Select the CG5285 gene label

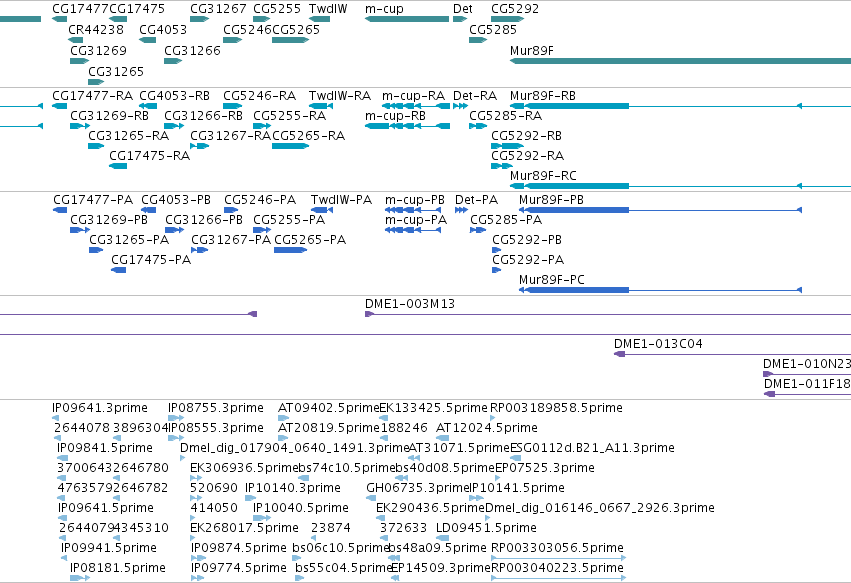tap(493, 29)
